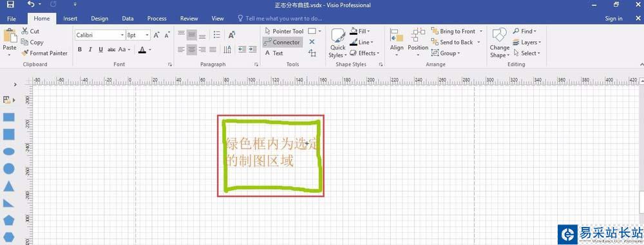
Task: Select the Rectangle drawing tool icon
Action: coord(312,32)
